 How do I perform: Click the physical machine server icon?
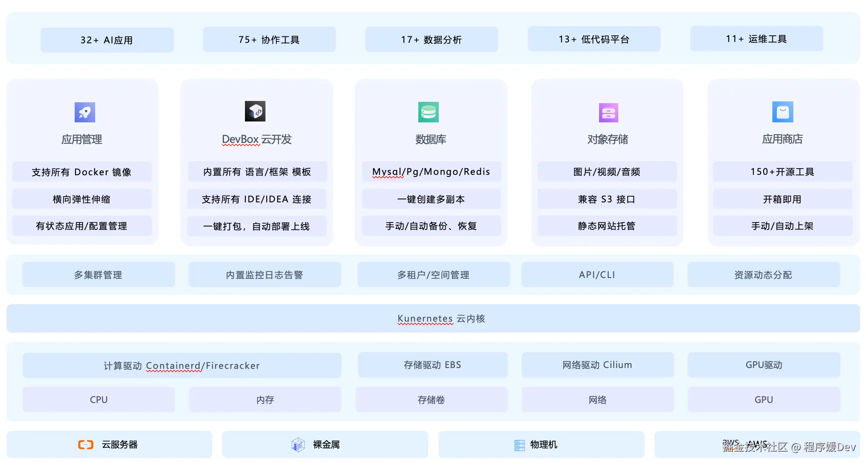(x=520, y=445)
